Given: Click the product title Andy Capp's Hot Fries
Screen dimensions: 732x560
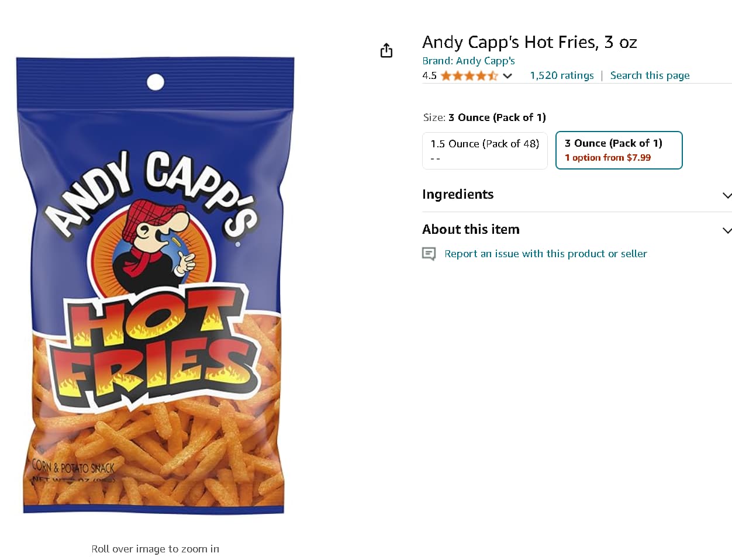Looking at the screenshot, I should (529, 42).
